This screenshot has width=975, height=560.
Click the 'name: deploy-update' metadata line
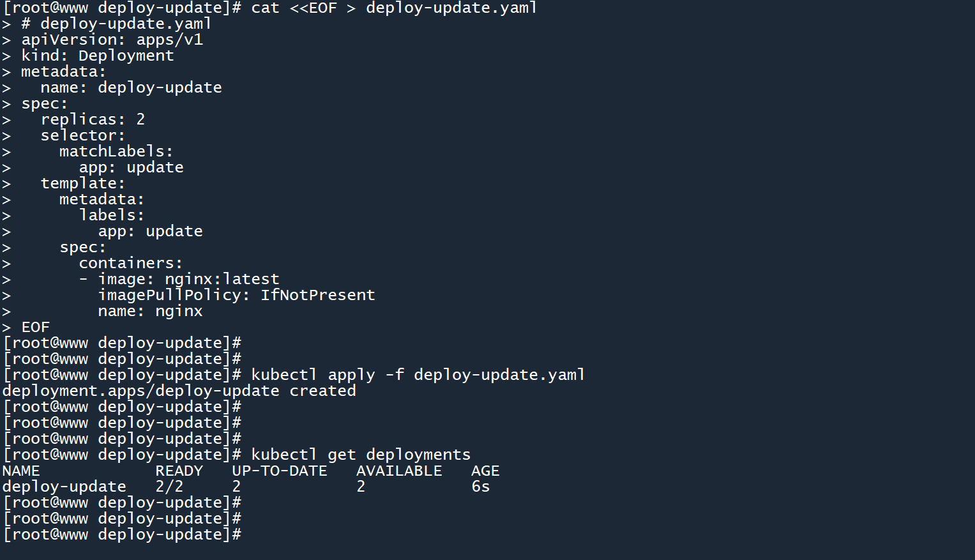click(131, 87)
